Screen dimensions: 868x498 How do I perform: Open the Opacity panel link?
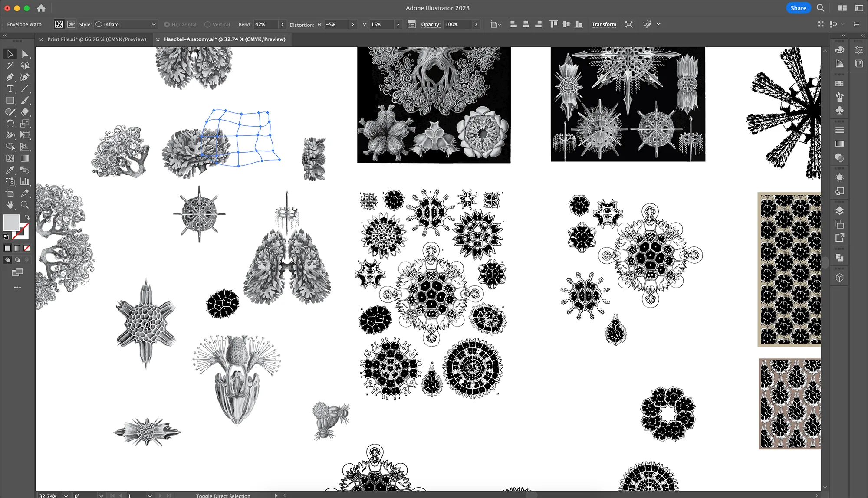[x=431, y=25]
